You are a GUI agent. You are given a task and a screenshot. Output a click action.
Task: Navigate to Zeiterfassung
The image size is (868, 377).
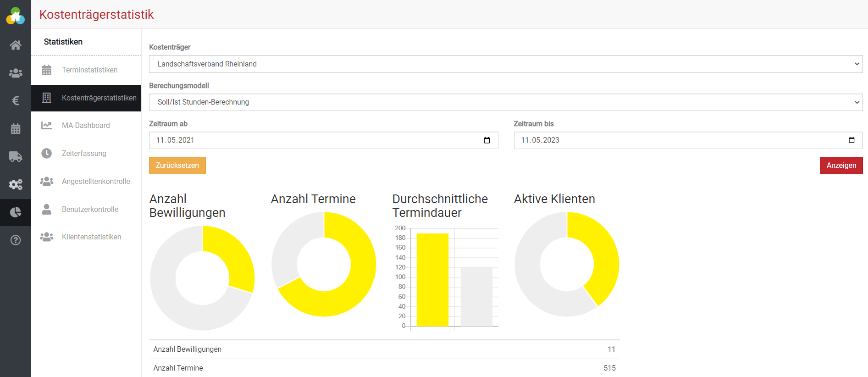click(84, 154)
